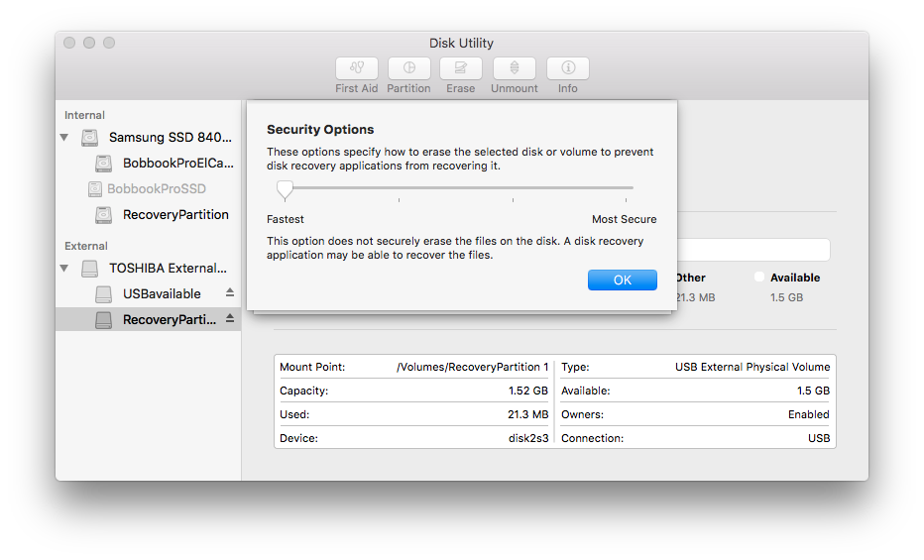Click the TOSHIBA External drive icon
The width and height of the screenshot is (924, 560).
[x=89, y=269]
